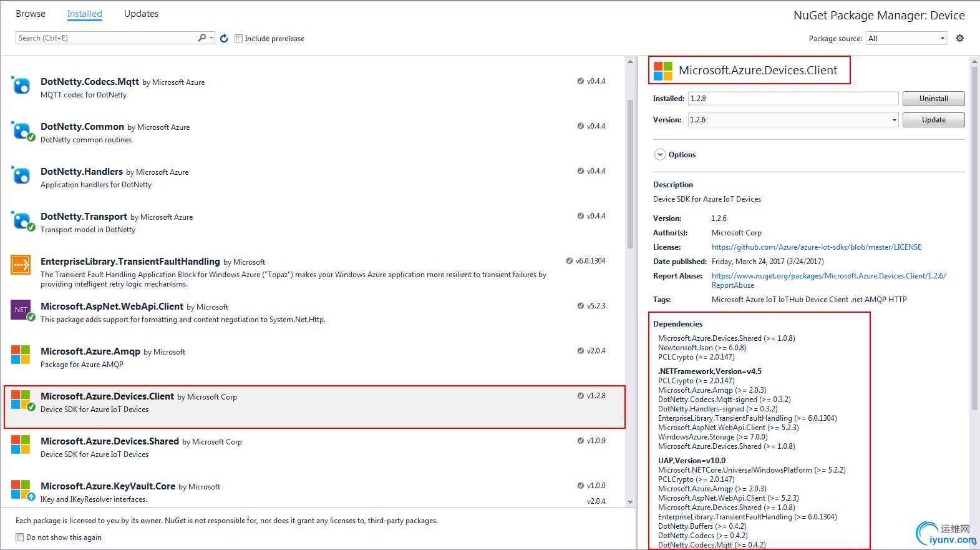980x550 pixels.
Task: Open the search options dropdown arrow
Action: click(211, 38)
